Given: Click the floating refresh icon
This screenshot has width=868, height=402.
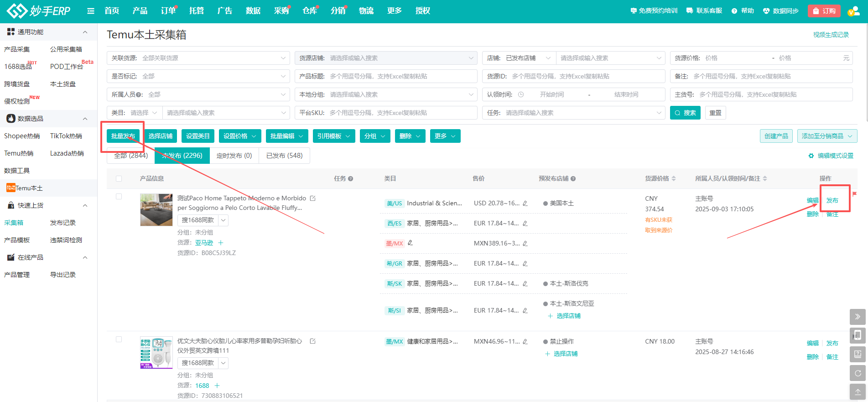Looking at the screenshot, I should point(858,373).
